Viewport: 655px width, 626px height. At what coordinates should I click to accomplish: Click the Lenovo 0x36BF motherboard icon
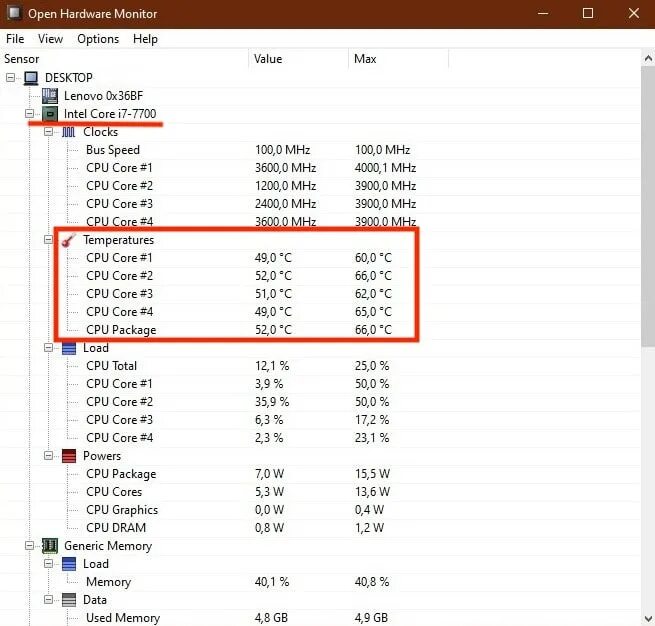click(x=50, y=96)
